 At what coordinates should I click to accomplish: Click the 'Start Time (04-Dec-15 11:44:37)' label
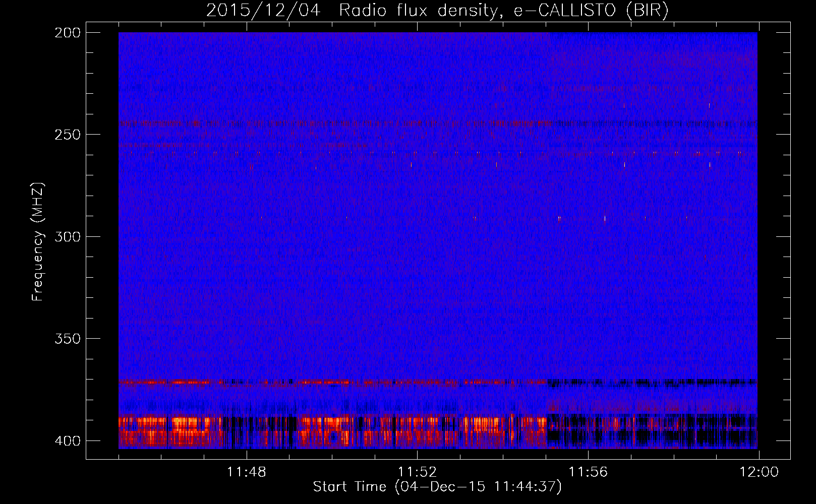click(x=437, y=487)
